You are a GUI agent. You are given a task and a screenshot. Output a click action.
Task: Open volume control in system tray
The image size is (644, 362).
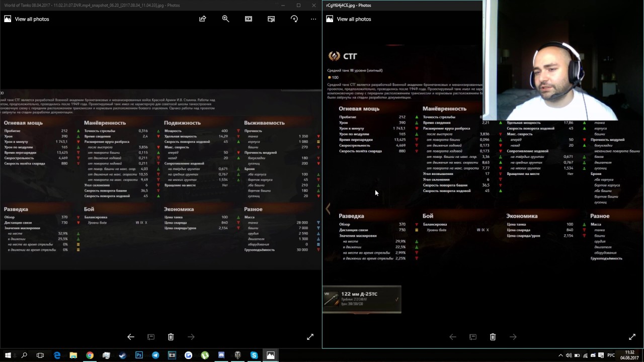click(569, 355)
